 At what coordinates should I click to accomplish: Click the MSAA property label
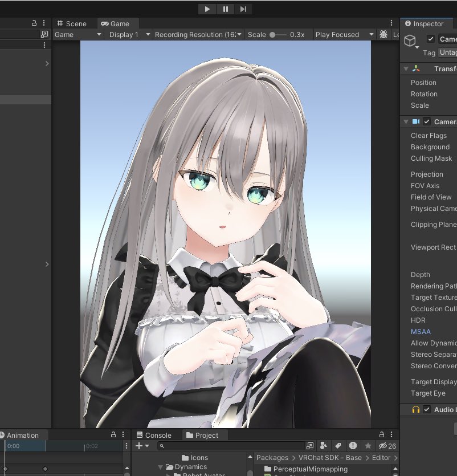pos(421,332)
